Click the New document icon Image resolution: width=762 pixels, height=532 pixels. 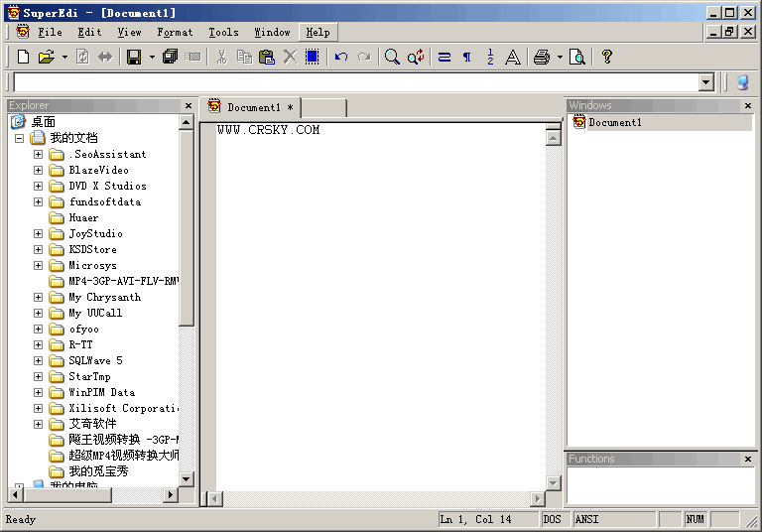[24, 58]
